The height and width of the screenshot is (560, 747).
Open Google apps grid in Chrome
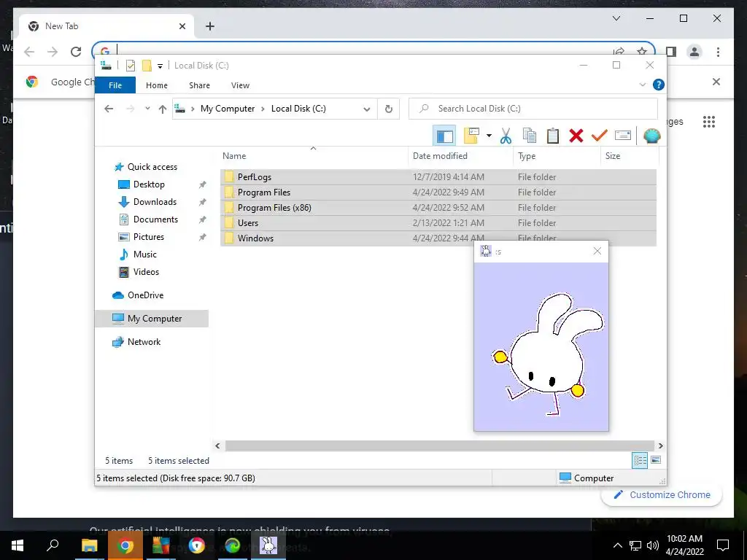(709, 122)
